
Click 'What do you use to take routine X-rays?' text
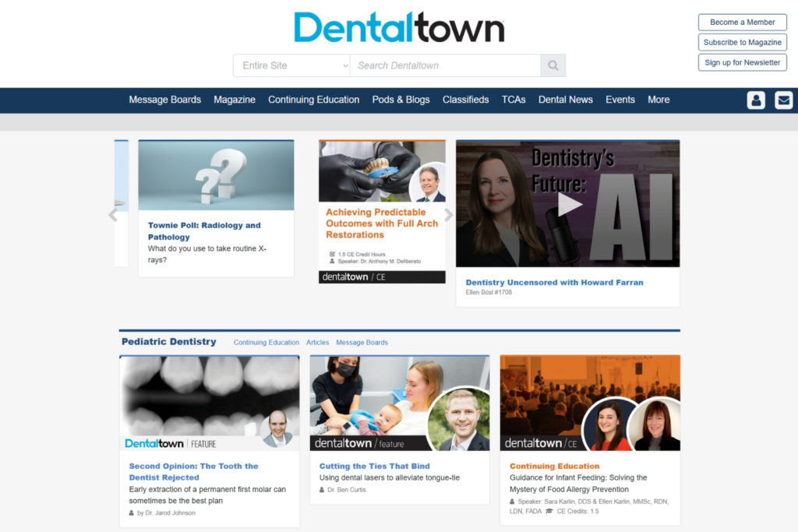pyautogui.click(x=207, y=254)
